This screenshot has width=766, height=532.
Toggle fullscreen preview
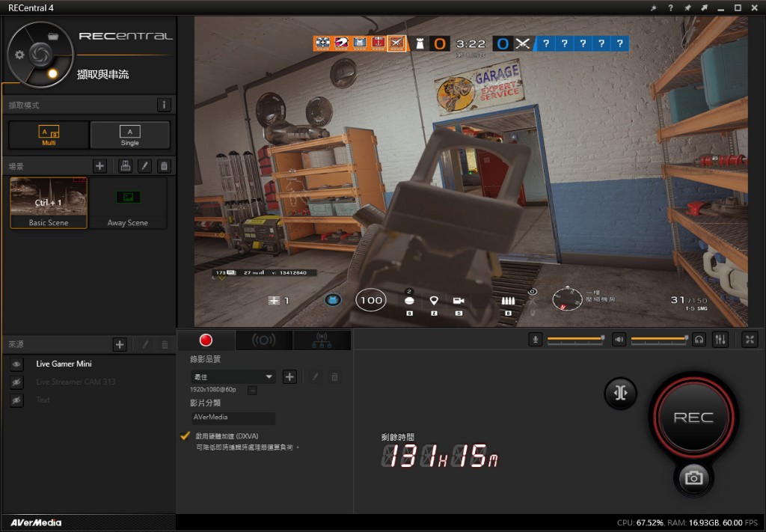pyautogui.click(x=750, y=340)
